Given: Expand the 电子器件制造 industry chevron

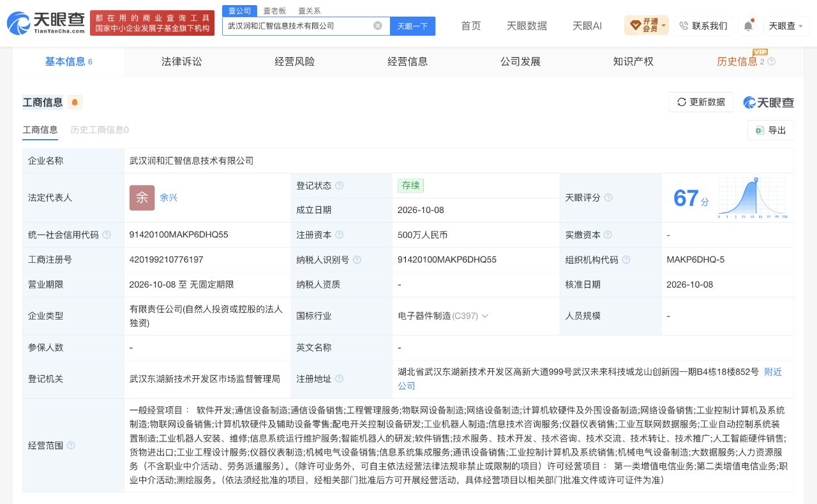Looking at the screenshot, I should click(x=485, y=316).
